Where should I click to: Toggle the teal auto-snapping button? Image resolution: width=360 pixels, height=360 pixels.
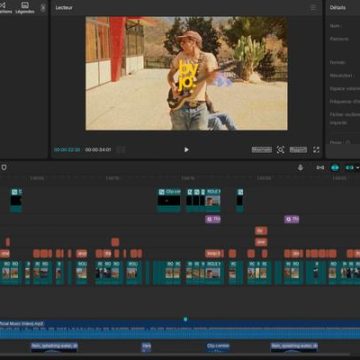tap(335, 167)
